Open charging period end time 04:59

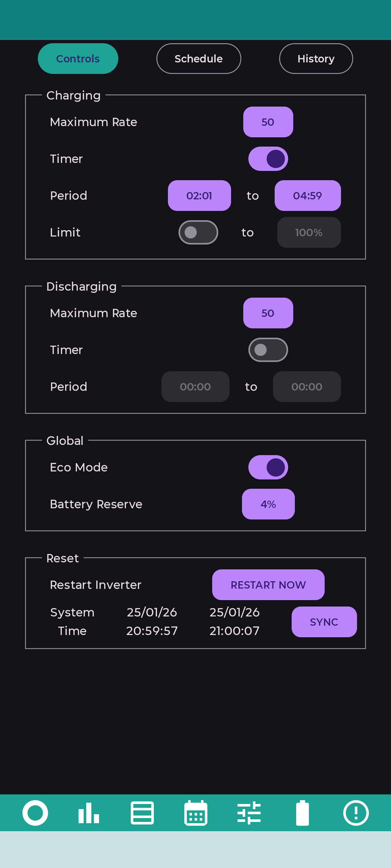(308, 196)
